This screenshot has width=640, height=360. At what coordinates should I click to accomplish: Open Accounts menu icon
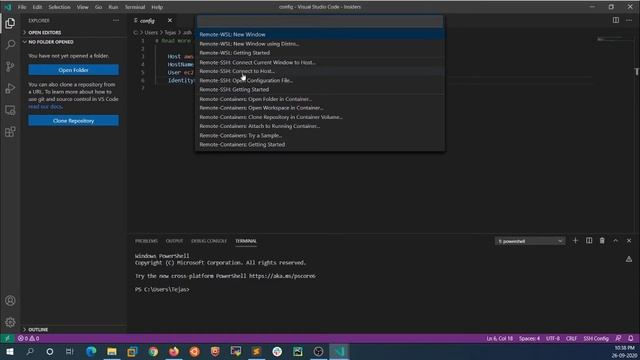(x=10, y=301)
